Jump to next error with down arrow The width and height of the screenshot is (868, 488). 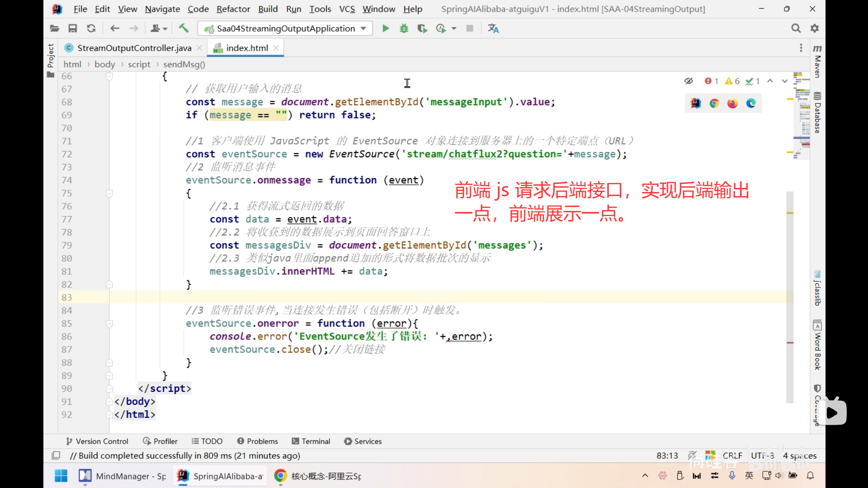784,81
